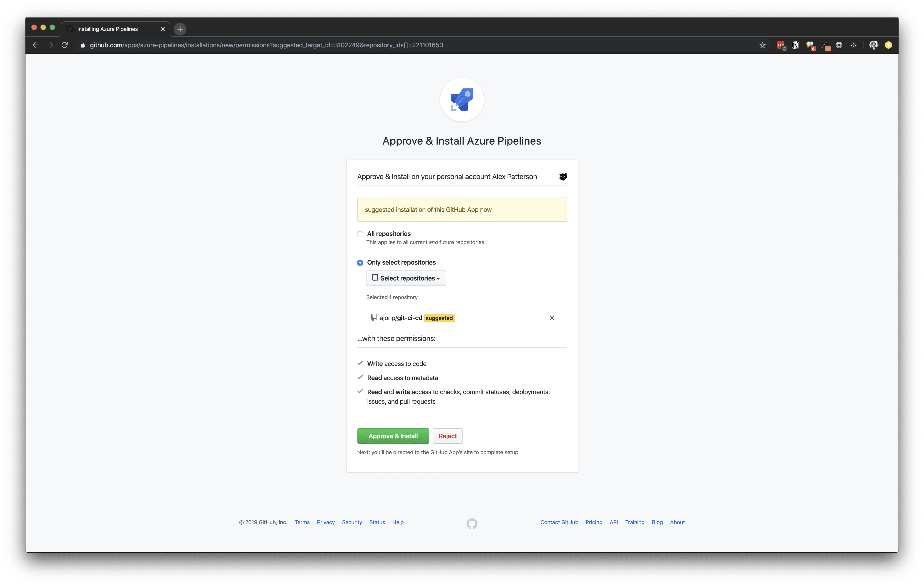Click the remove repository X icon

(x=552, y=317)
